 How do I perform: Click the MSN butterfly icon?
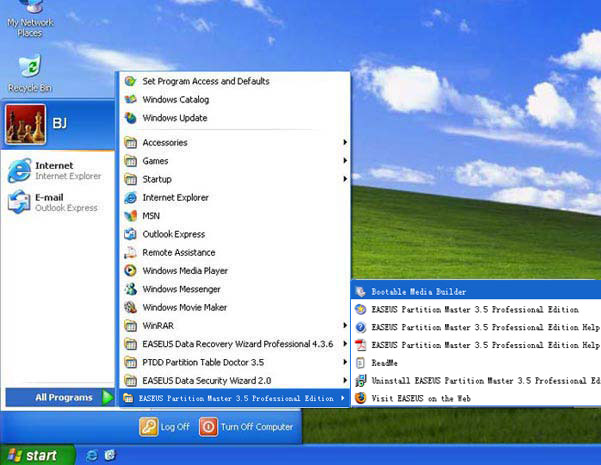tap(130, 216)
